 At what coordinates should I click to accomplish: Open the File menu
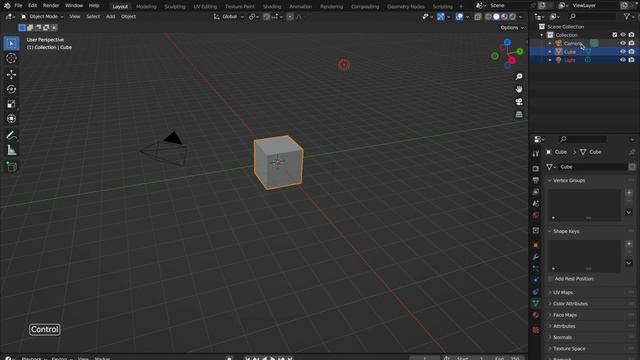click(x=18, y=6)
